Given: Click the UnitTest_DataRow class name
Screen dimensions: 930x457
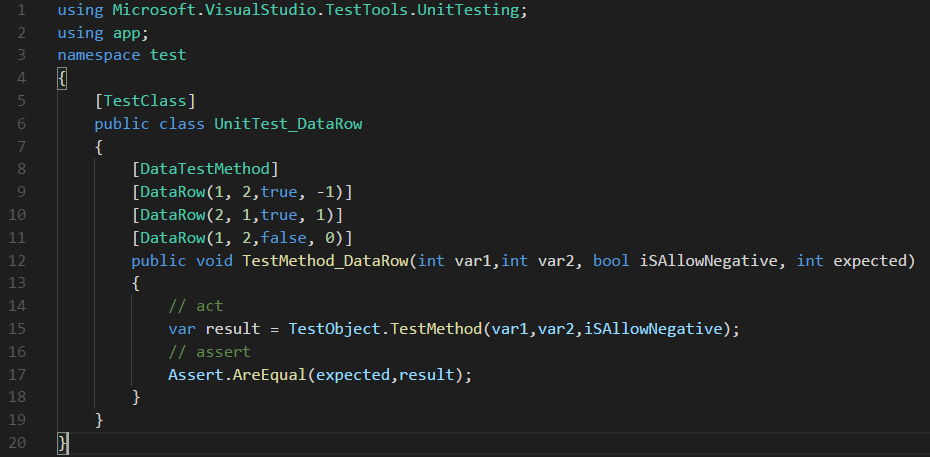Looking at the screenshot, I should point(288,124).
